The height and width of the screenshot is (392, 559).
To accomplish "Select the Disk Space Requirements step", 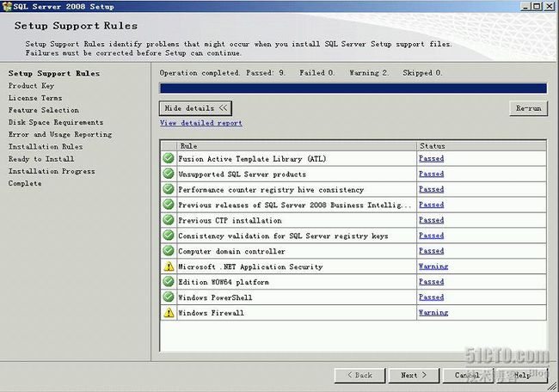I will tap(56, 122).
